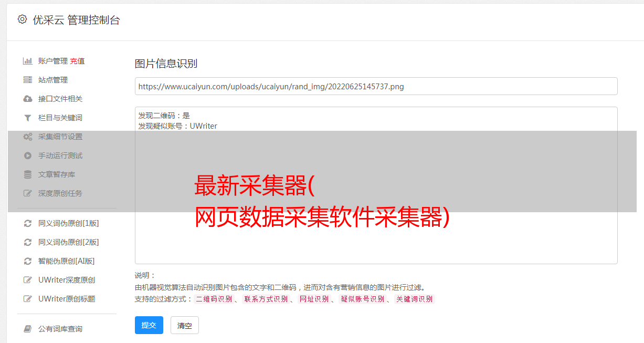Click the 二维码识别 tag
Image resolution: width=644 pixels, height=343 pixels.
pyautogui.click(x=214, y=299)
